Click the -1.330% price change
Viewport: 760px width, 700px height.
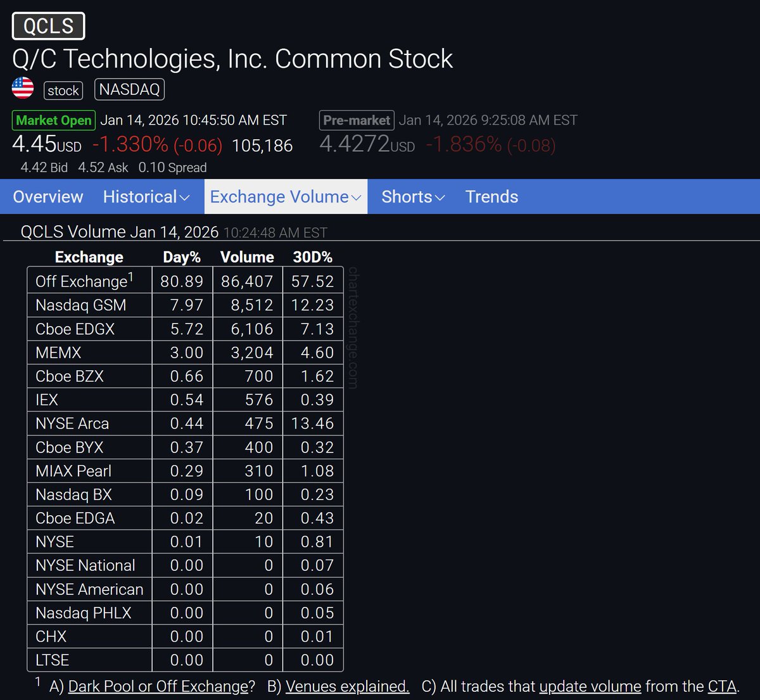(158, 145)
